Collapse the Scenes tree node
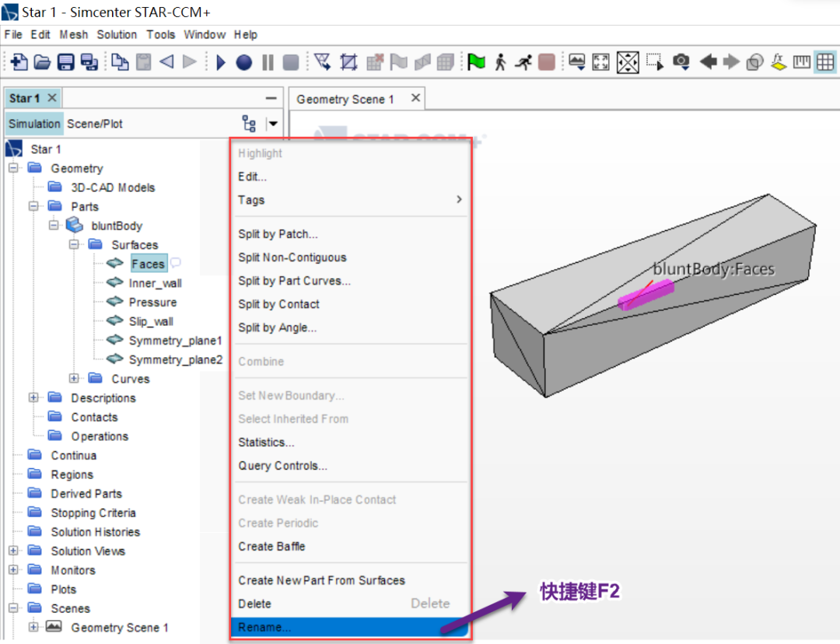 (x=13, y=608)
